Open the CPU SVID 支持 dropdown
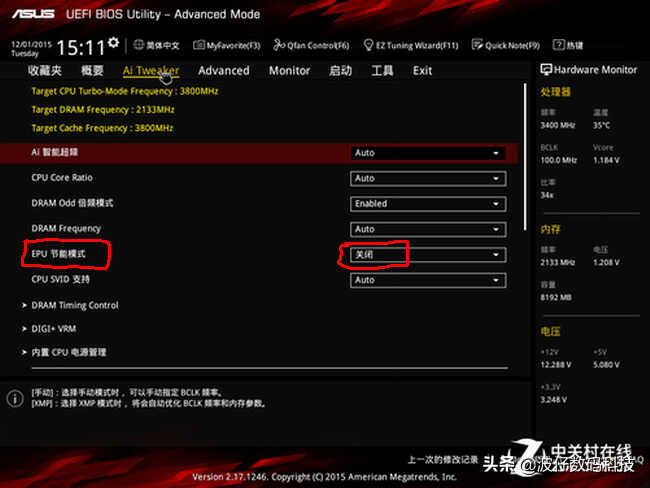Screen dimensions: 650x488 pos(428,280)
